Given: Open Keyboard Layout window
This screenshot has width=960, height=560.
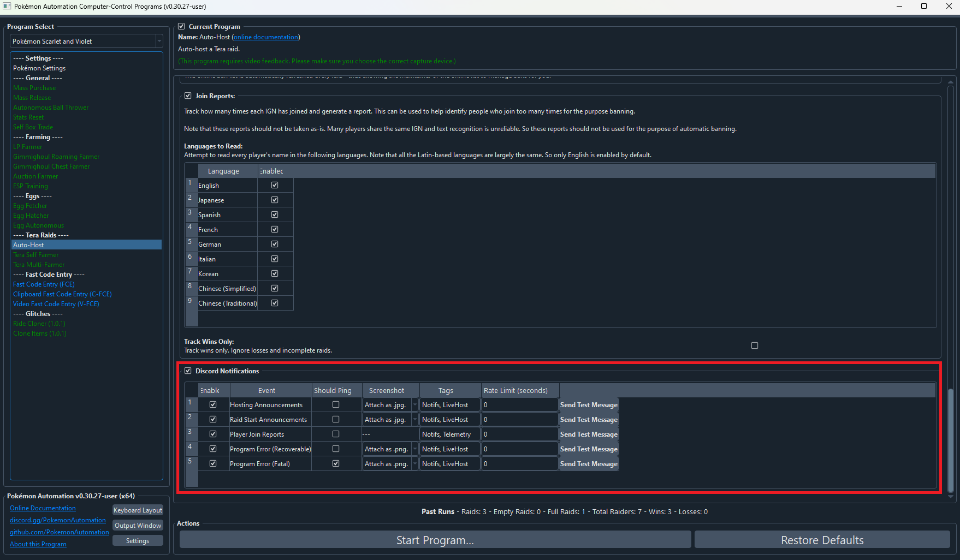Looking at the screenshot, I should pos(138,510).
